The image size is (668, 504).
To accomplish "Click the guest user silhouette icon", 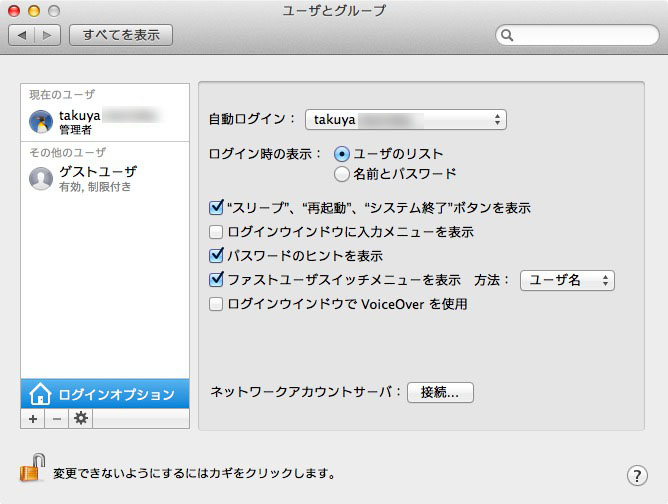I will pos(41,178).
